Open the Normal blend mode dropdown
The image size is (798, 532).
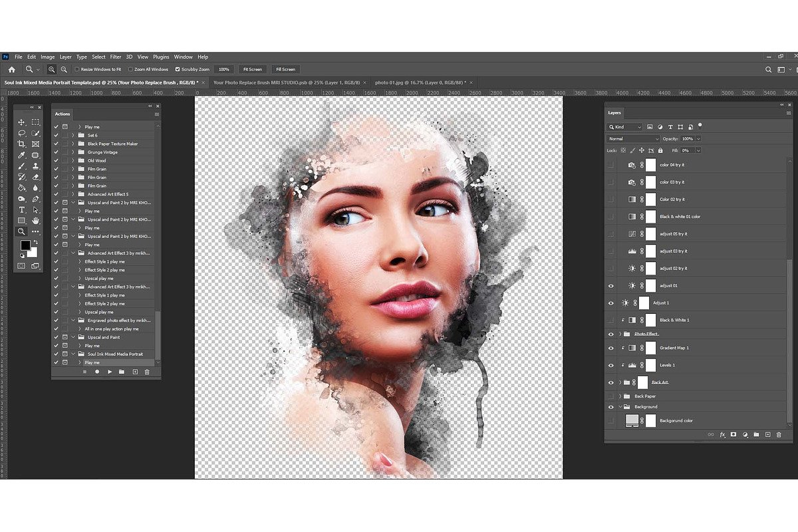click(x=632, y=139)
